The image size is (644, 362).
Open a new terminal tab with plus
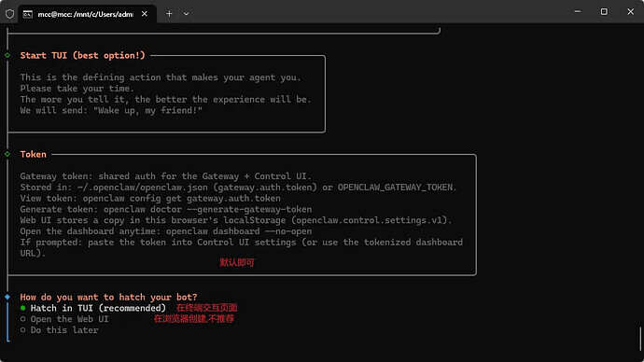(x=169, y=14)
